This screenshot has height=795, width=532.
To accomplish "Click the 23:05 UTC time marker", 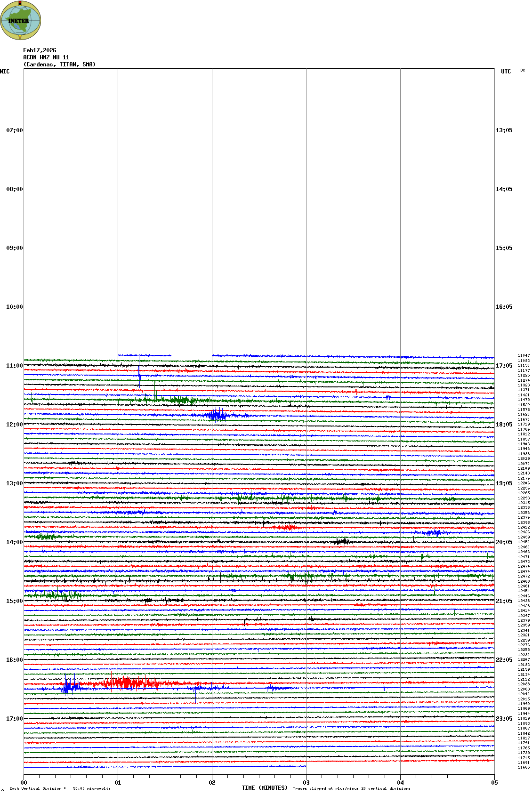I will (504, 719).
